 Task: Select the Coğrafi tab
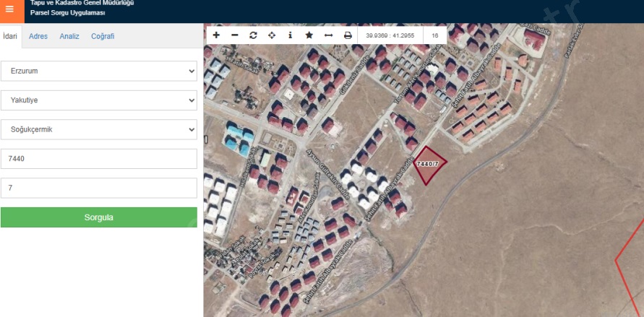103,36
